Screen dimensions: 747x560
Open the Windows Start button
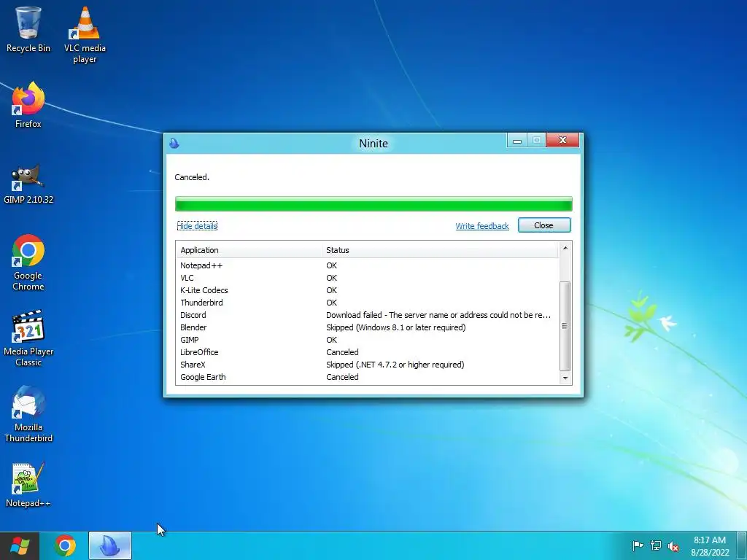[x=20, y=545]
